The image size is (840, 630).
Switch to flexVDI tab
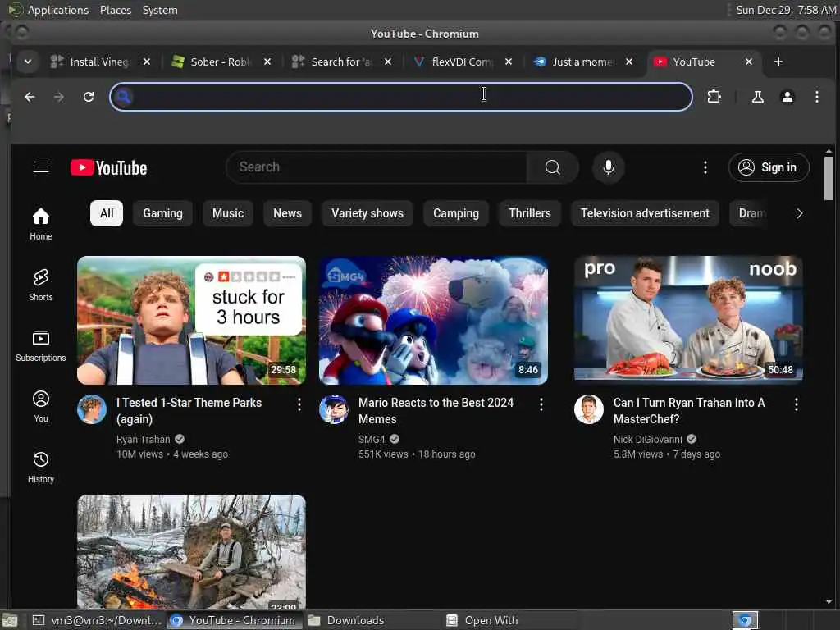click(461, 62)
